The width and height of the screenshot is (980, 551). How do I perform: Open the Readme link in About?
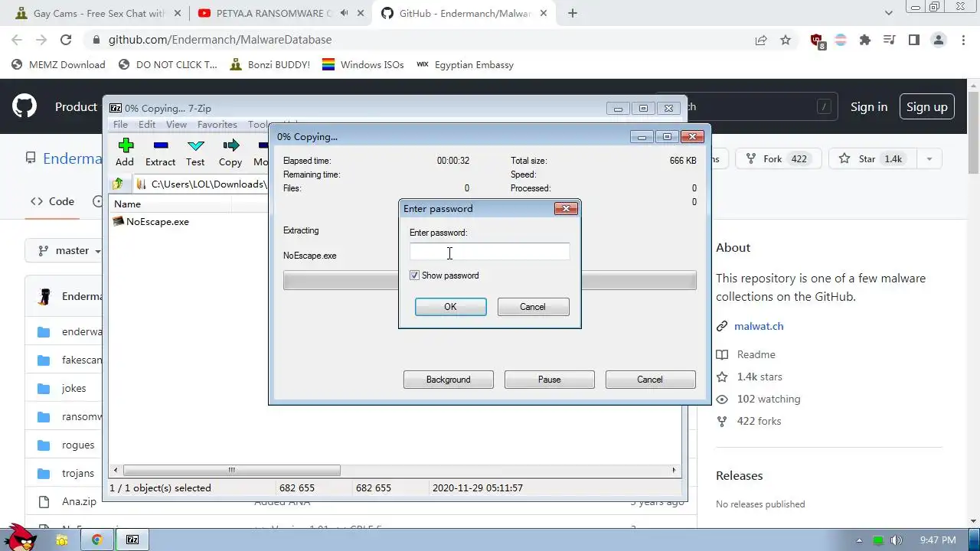click(x=756, y=354)
